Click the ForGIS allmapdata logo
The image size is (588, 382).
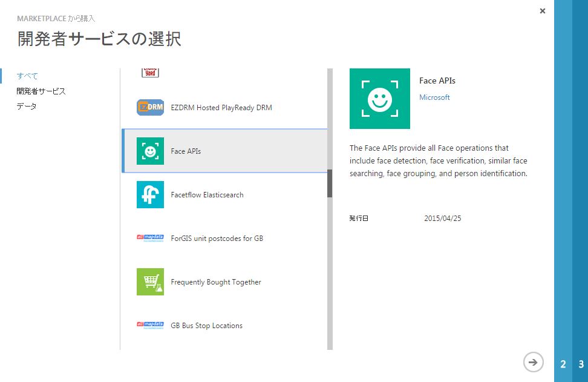(x=150, y=239)
